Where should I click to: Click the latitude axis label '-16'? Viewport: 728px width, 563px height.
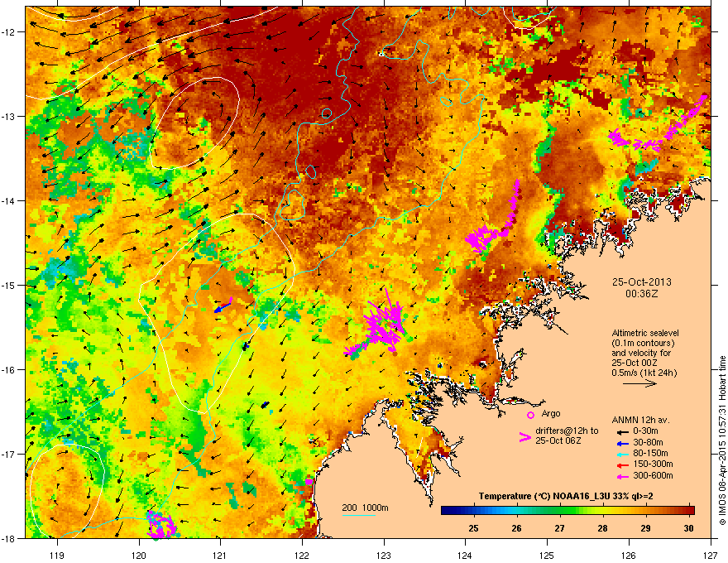pos(9,370)
